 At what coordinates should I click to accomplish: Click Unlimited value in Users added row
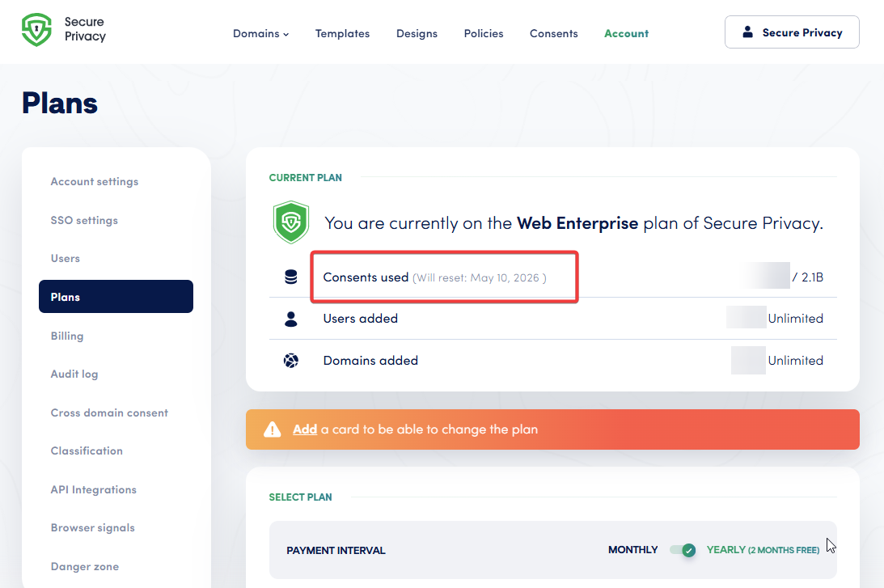796,319
